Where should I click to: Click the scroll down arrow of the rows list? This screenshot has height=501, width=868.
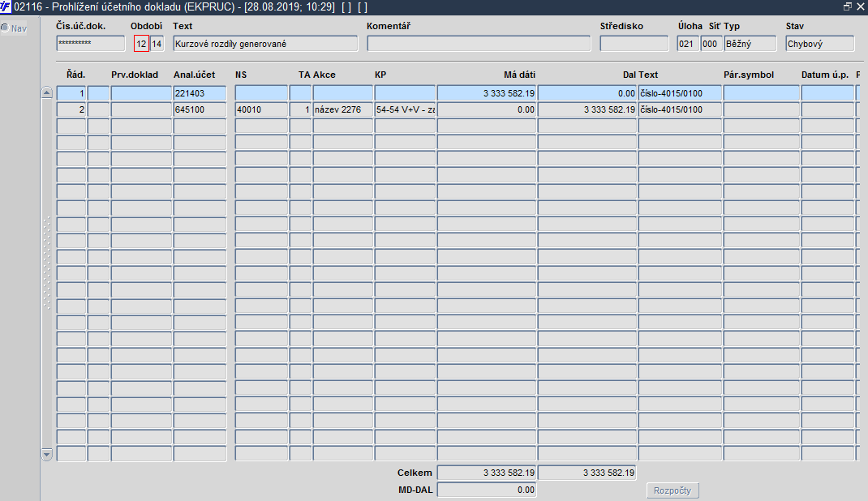(x=46, y=455)
